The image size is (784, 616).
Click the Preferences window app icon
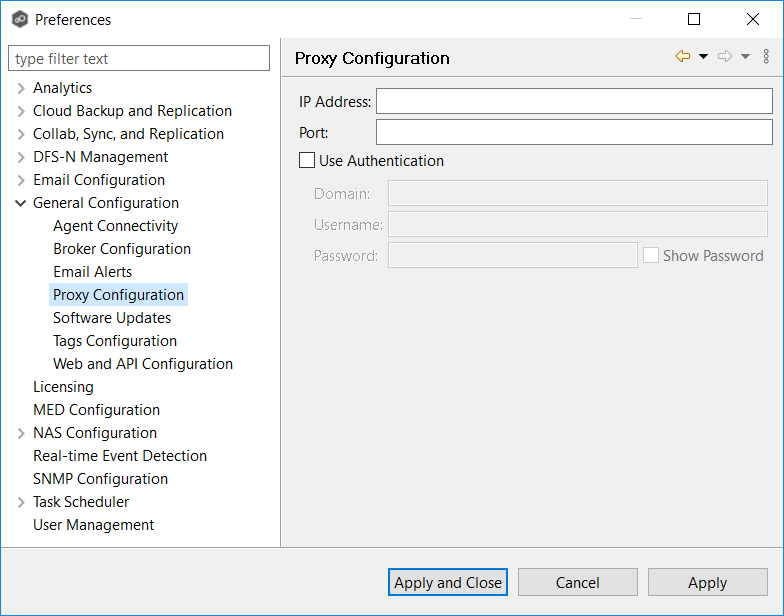point(19,19)
